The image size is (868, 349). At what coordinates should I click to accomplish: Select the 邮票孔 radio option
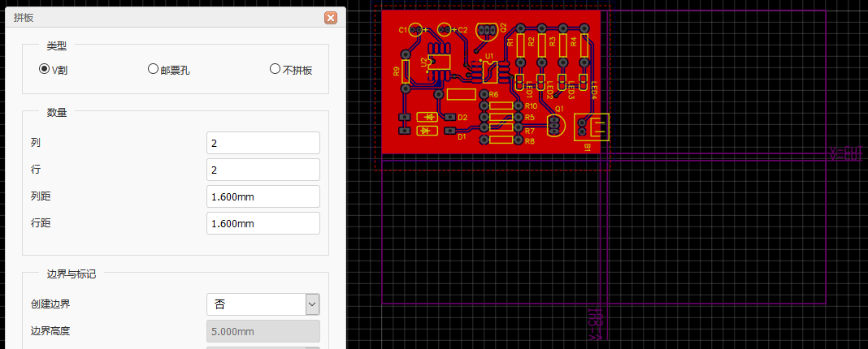tap(154, 69)
